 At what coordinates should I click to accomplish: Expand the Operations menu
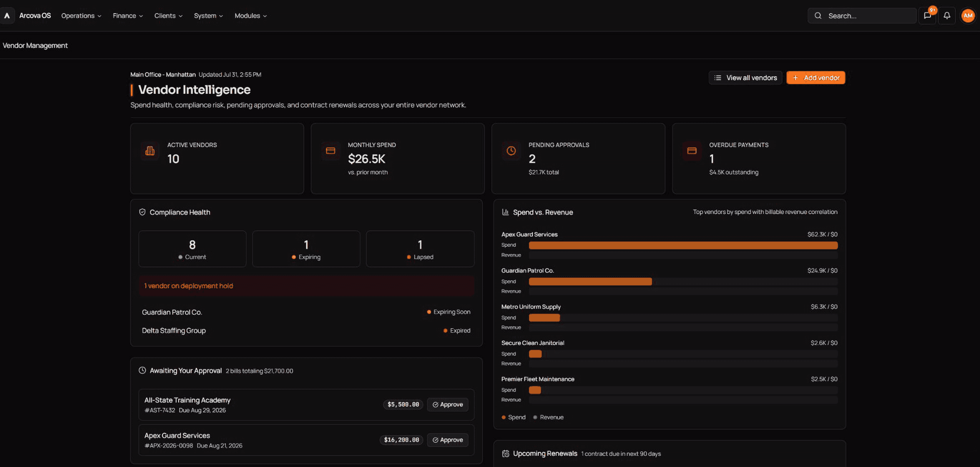point(81,16)
